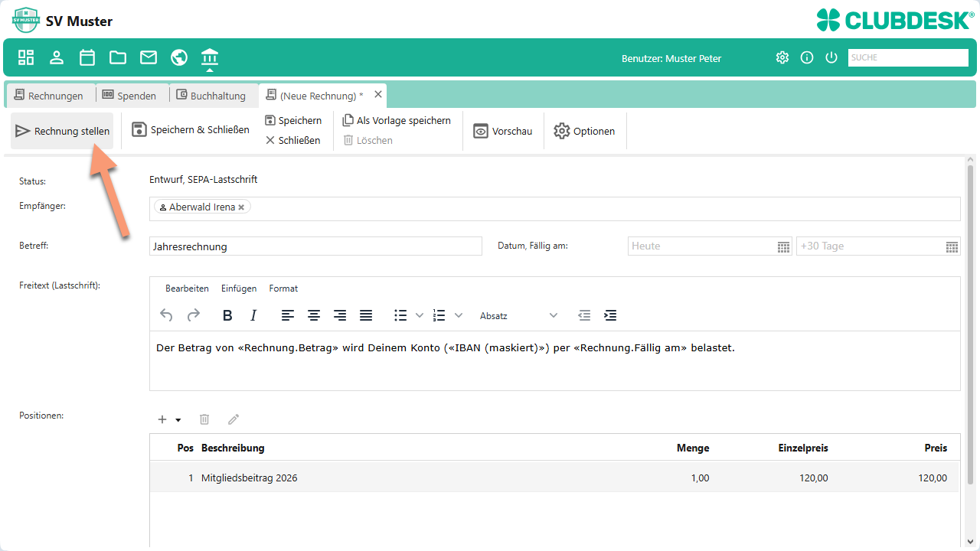Toggle bold formatting

(x=227, y=315)
